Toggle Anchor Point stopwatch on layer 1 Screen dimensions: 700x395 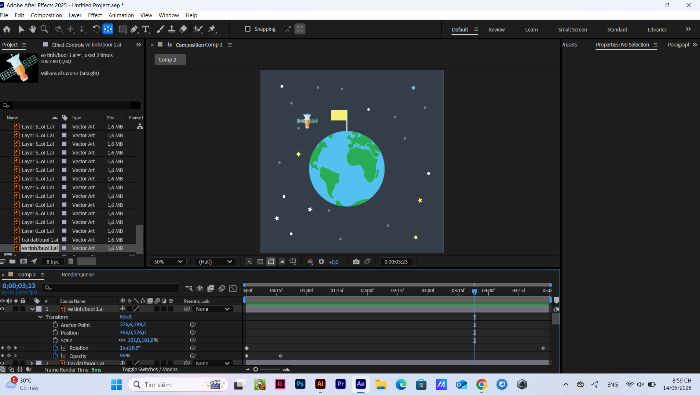(x=55, y=325)
